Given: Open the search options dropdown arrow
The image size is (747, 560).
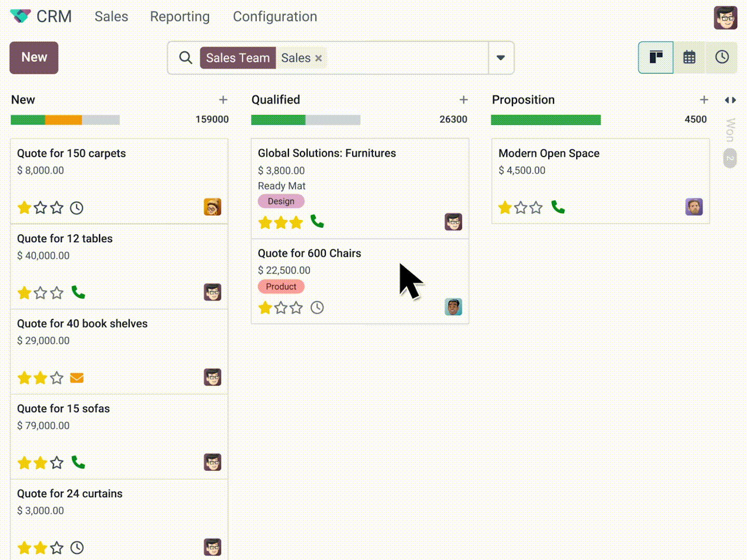Looking at the screenshot, I should [501, 58].
